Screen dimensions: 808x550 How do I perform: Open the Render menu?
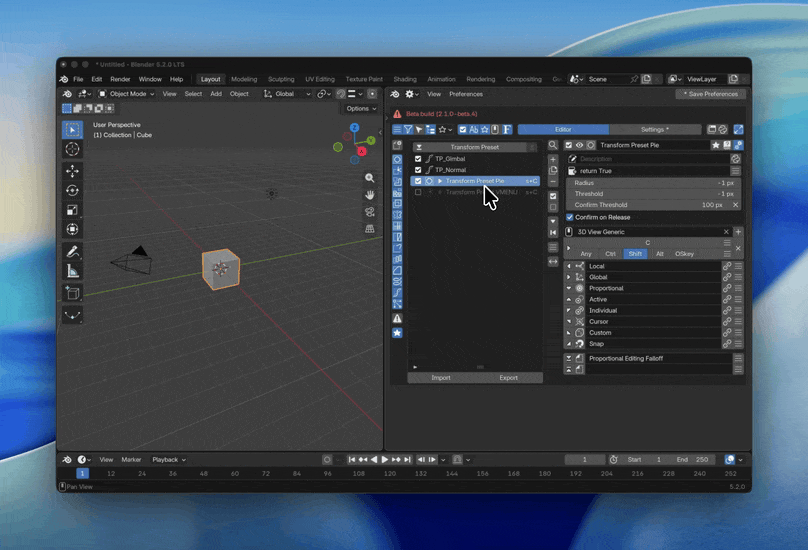[120, 79]
